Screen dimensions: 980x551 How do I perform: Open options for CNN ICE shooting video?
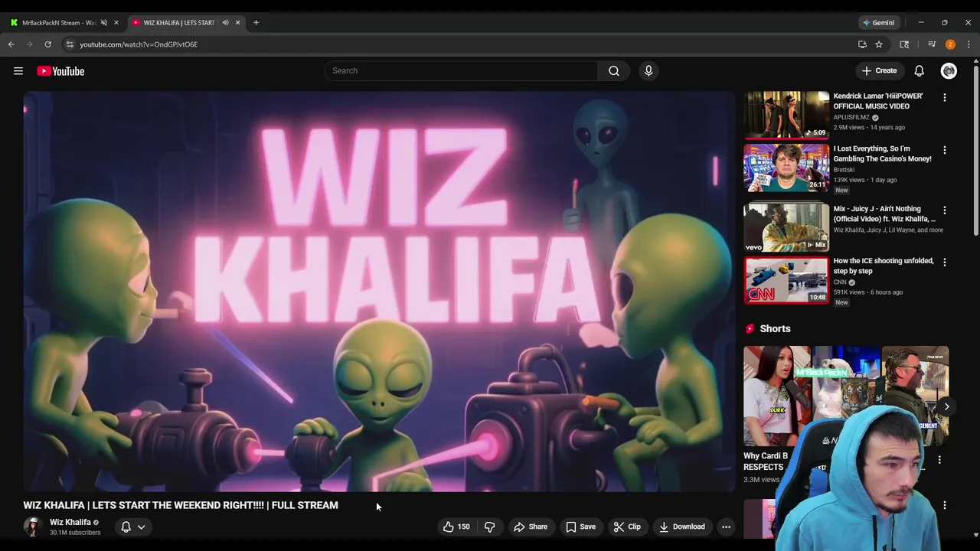[945, 262]
